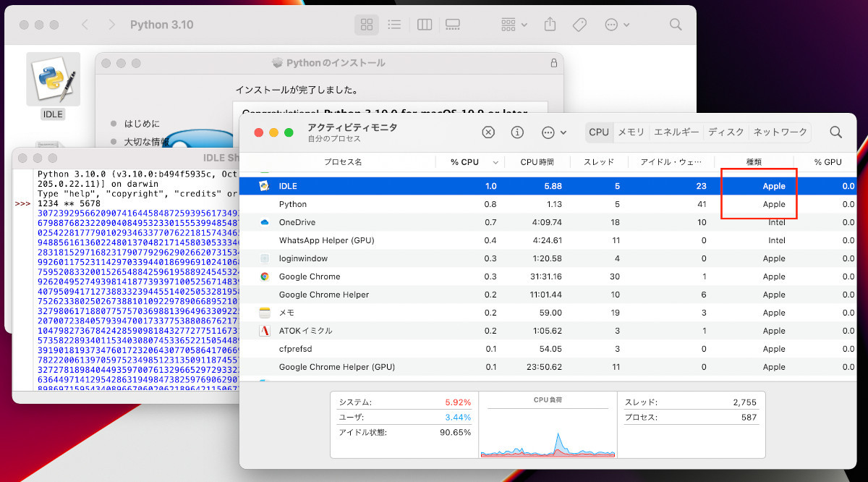Switch to the メモリ tab
This screenshot has height=482, width=868.
coord(631,132)
